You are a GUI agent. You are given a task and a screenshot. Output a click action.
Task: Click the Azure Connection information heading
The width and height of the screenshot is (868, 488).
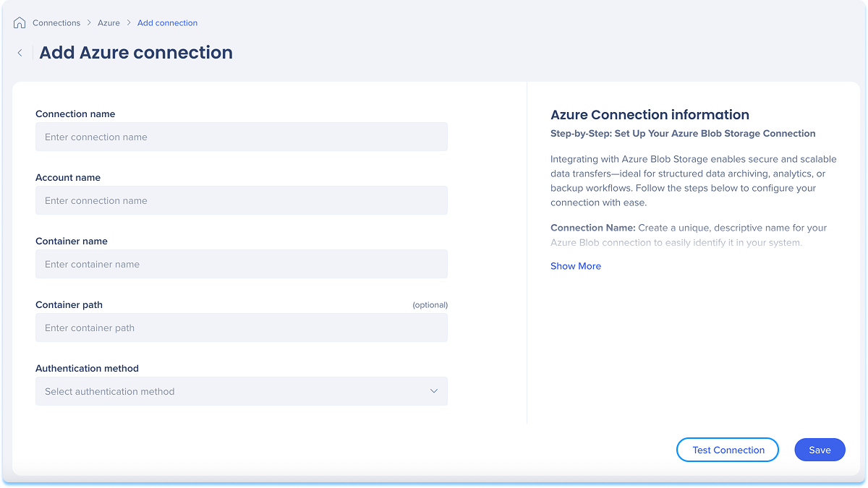click(650, 114)
